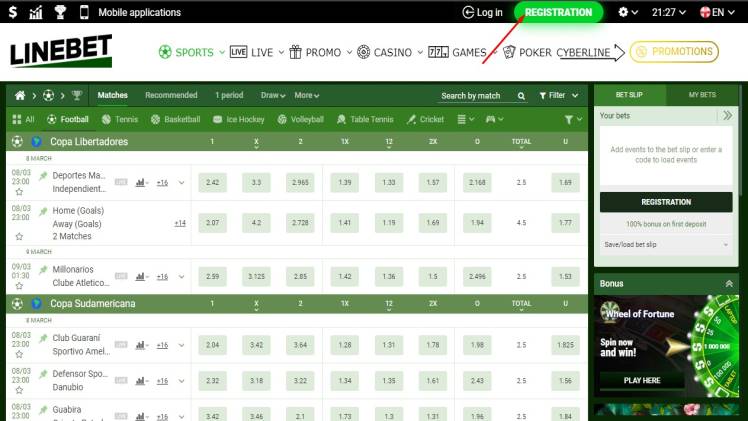Image resolution: width=748 pixels, height=421 pixels.
Task: Select the Basketball sport filter
Action: tap(175, 119)
